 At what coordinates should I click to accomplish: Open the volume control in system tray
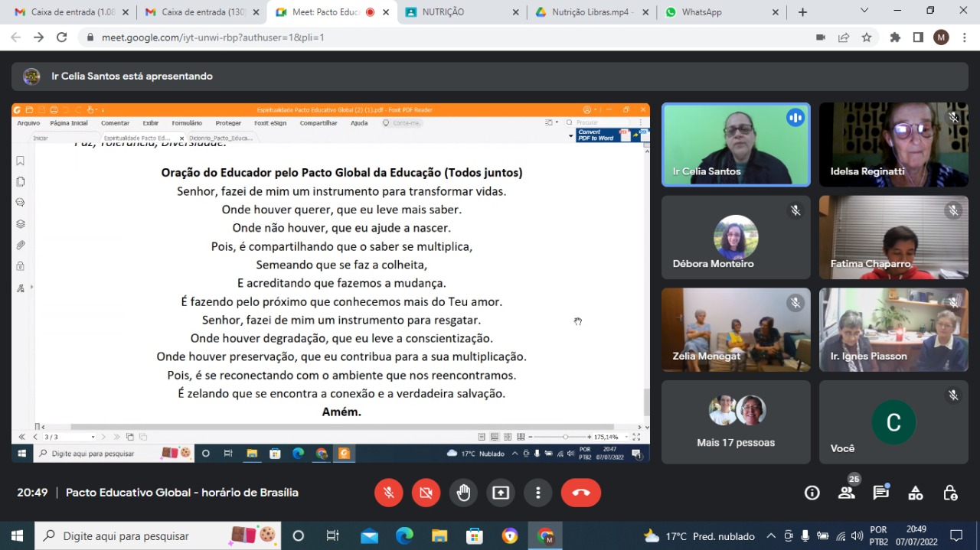point(857,535)
